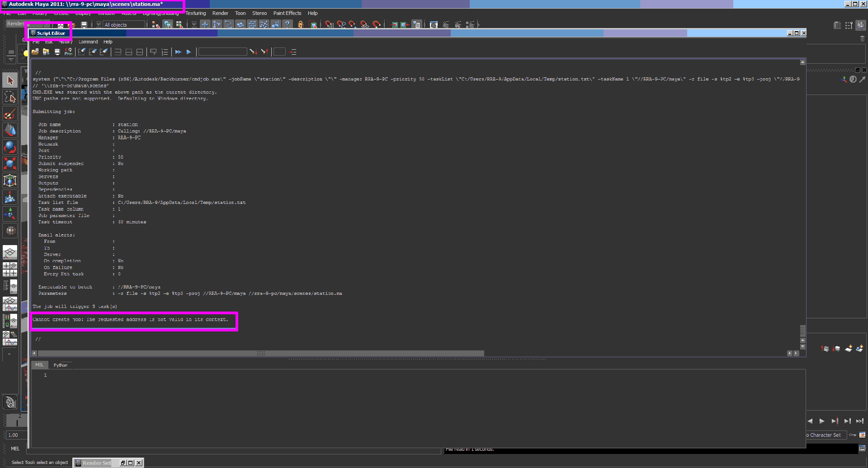Execute script with single play arrow

pyautogui.click(x=189, y=52)
